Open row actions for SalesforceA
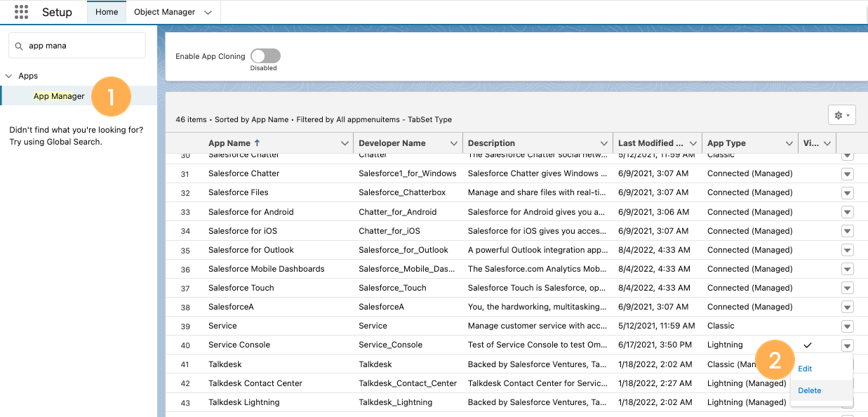This screenshot has width=868, height=417. (x=848, y=307)
